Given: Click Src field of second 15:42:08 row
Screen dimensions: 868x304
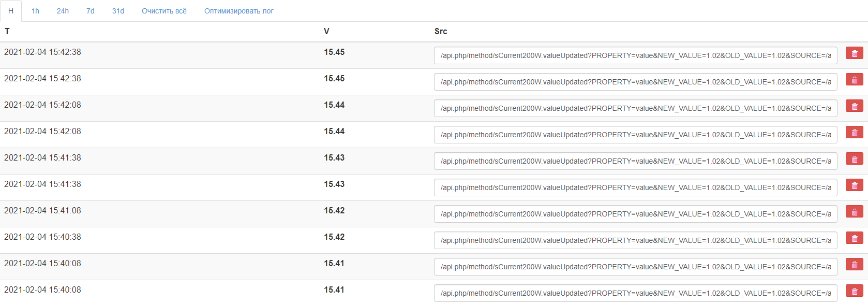Looking at the screenshot, I should [x=635, y=135].
